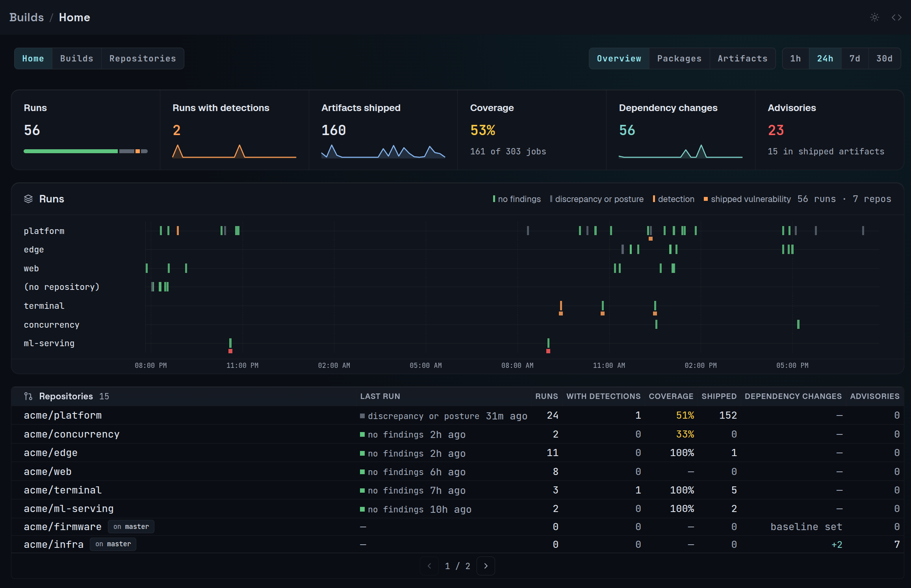Go to previous repositories page arrow

click(x=429, y=566)
